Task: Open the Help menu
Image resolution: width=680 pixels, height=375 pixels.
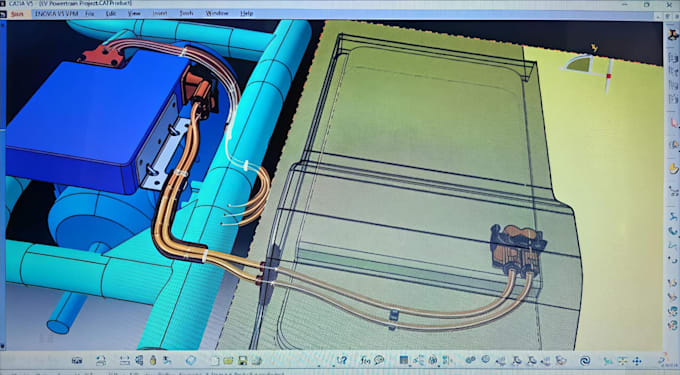Action: tap(247, 14)
